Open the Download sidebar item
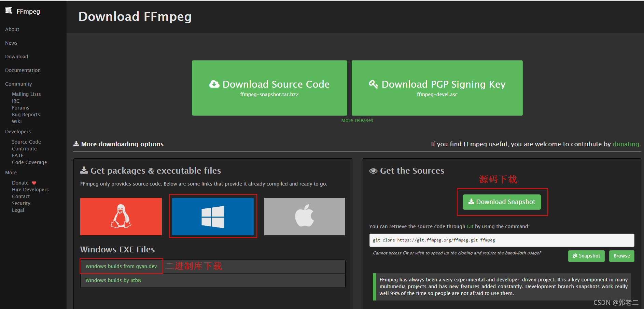 click(17, 57)
